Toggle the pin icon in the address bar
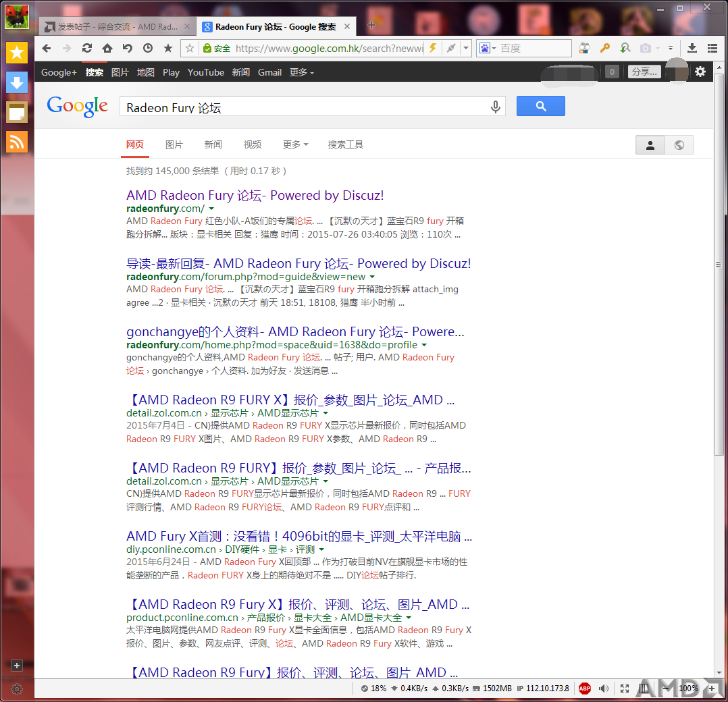Viewport: 728px width, 702px height. coord(450,48)
